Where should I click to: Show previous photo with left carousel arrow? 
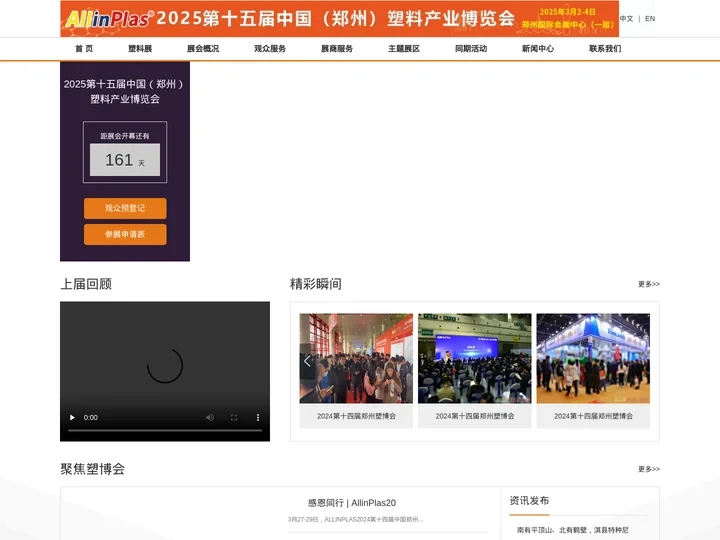pos(307,361)
